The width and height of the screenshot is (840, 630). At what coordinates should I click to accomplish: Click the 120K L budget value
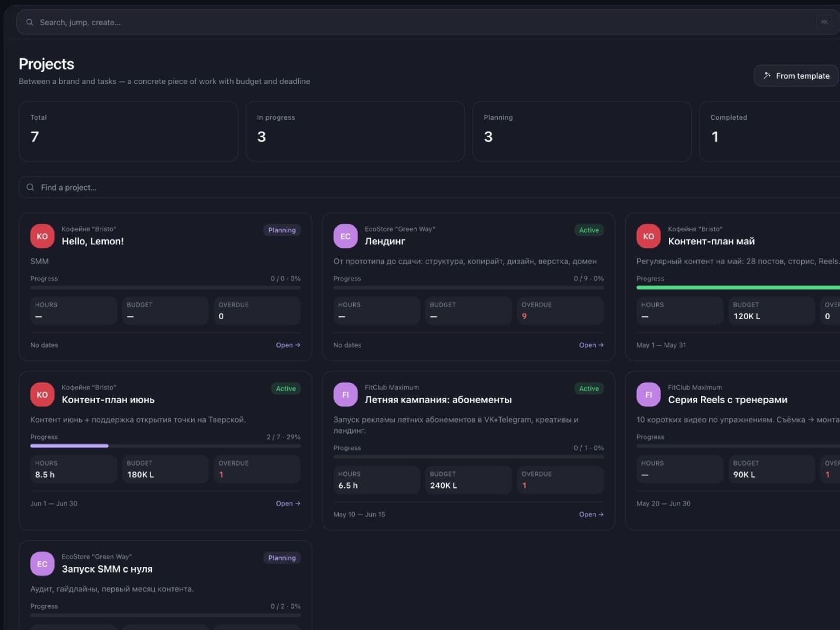point(747,316)
